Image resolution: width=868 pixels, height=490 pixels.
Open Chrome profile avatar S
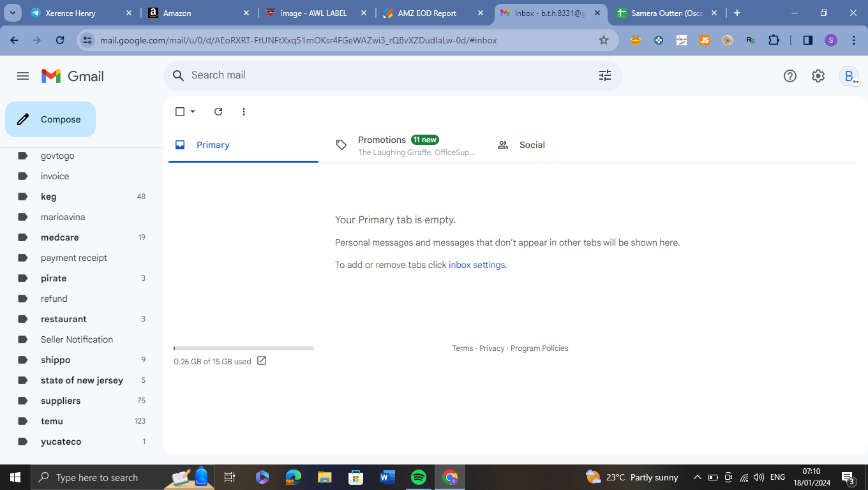[x=830, y=40]
